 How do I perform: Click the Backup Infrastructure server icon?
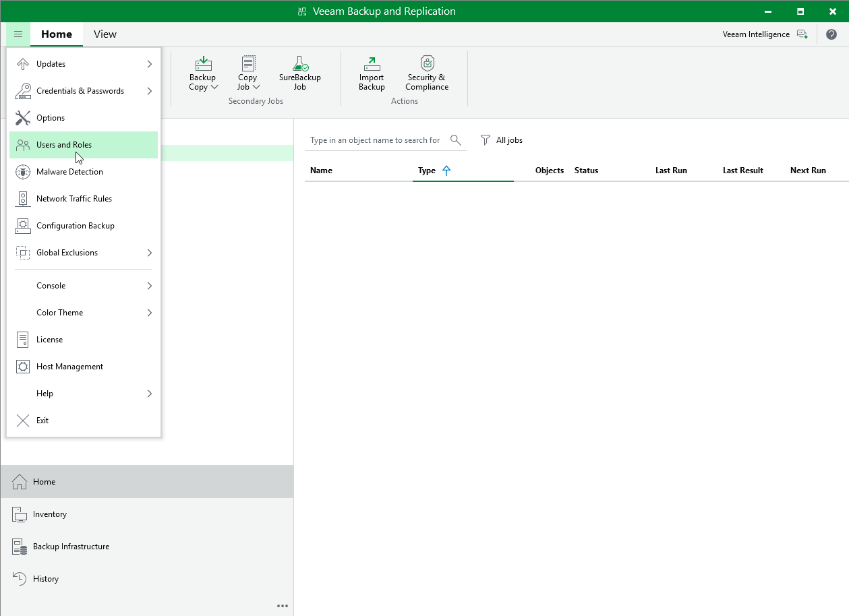coord(20,547)
